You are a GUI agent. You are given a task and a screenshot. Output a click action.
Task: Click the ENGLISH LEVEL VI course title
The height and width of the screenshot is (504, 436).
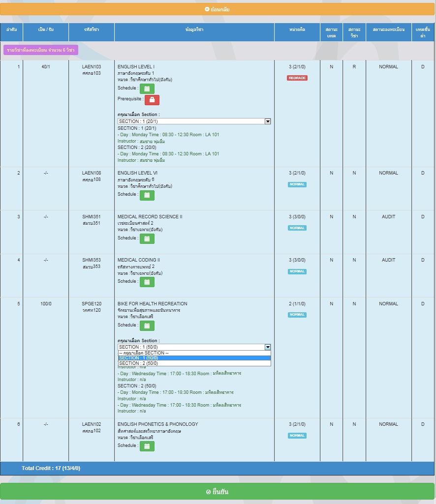[x=137, y=173]
